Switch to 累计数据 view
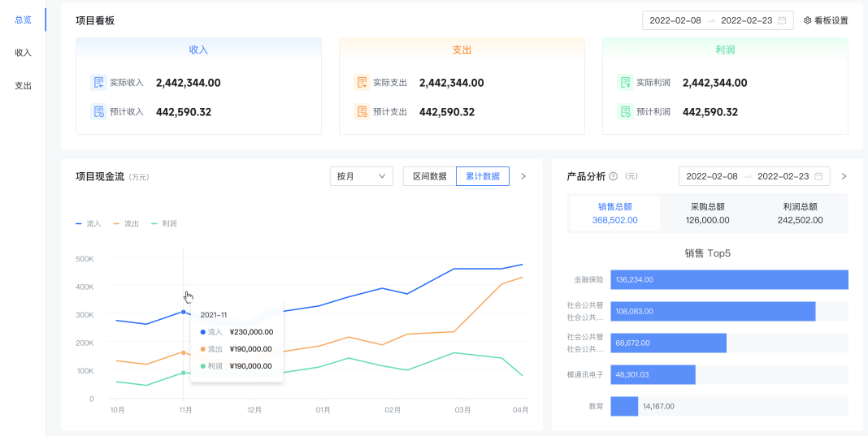Image resolution: width=868 pixels, height=436 pixels. point(483,176)
